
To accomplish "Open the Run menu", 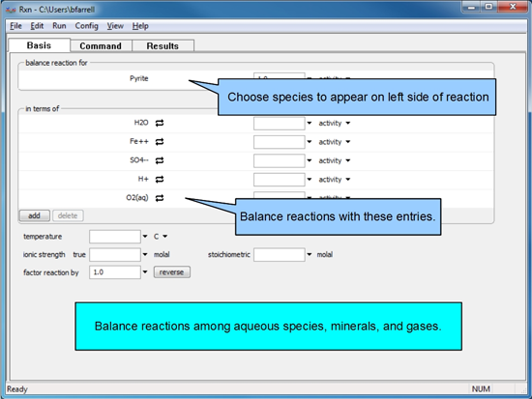I will (x=59, y=26).
